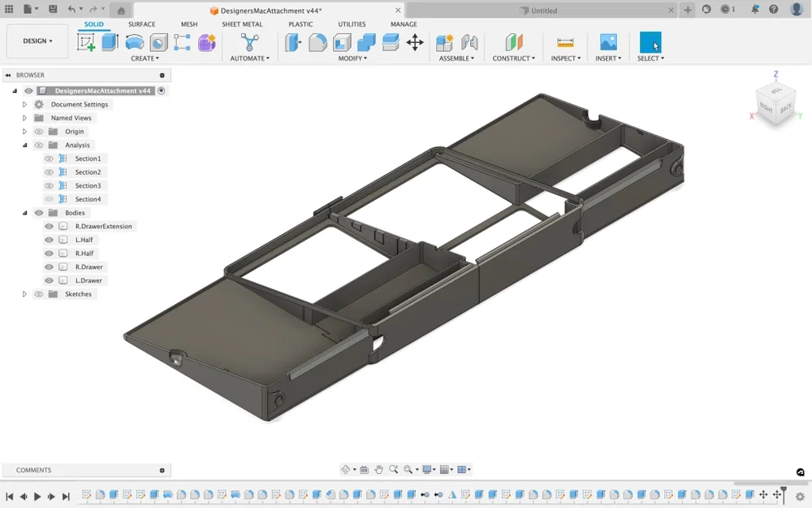This screenshot has height=508, width=812.
Task: Open the notifications bell
Action: (755, 9)
